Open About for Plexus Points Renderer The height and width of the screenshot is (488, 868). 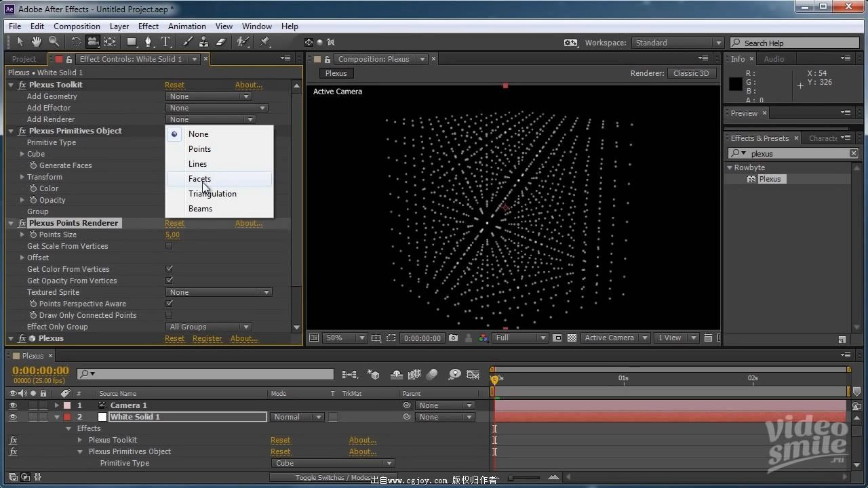[x=248, y=223]
